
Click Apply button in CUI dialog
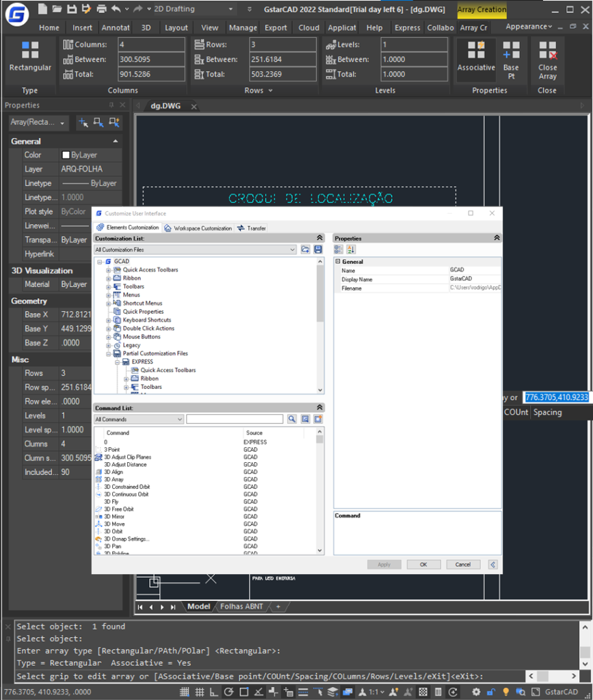384,564
